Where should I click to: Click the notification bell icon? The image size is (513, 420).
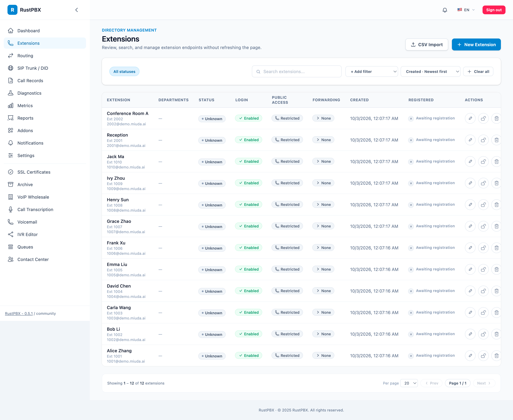click(x=445, y=10)
